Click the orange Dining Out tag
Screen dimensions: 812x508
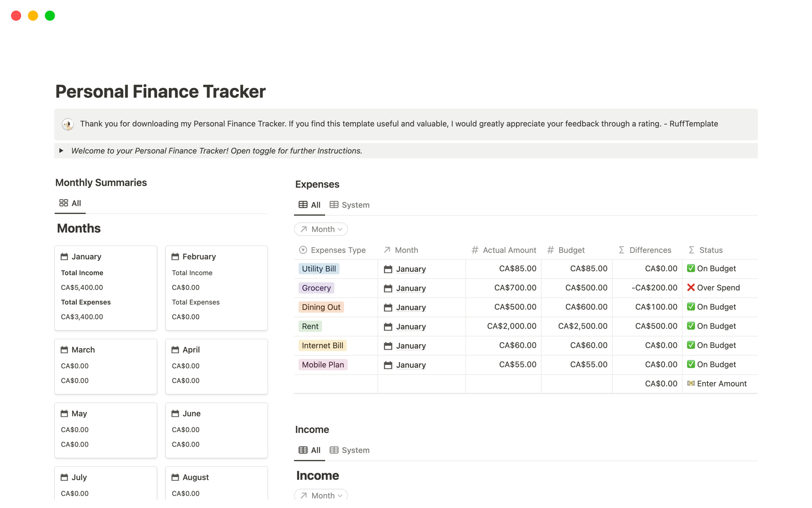pos(321,307)
